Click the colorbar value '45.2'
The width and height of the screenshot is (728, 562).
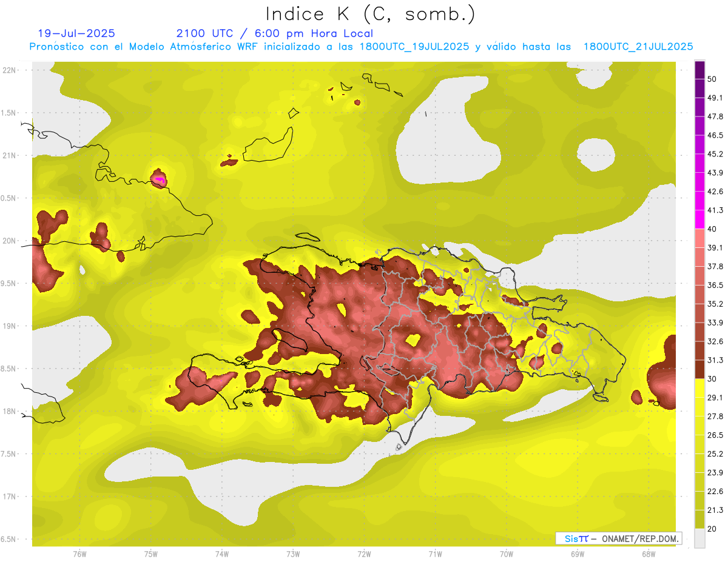715,154
